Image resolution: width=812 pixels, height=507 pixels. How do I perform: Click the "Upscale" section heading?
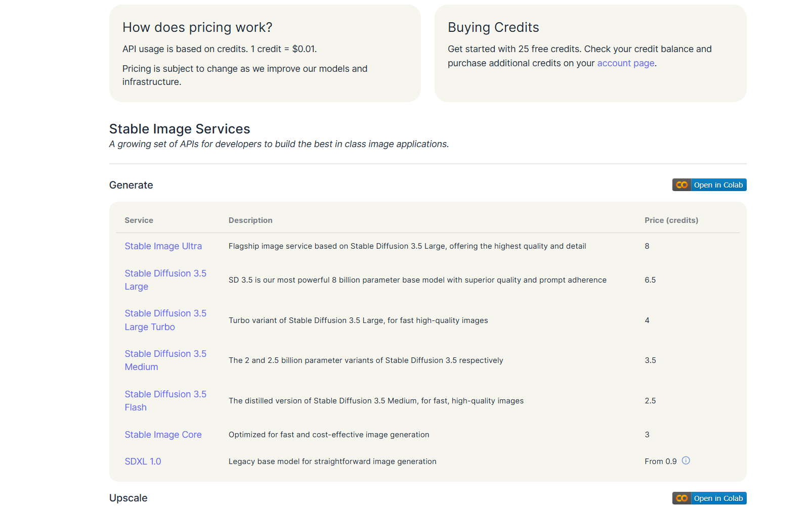click(x=129, y=498)
